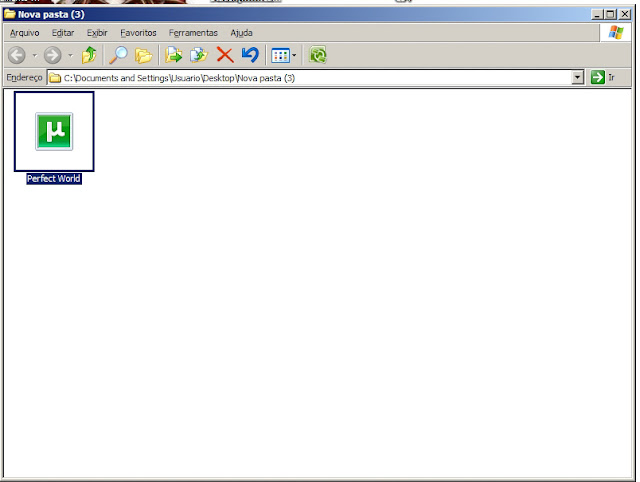Select the Perfect World torrent thumbnail
This screenshot has height=482, width=640.
(x=54, y=131)
